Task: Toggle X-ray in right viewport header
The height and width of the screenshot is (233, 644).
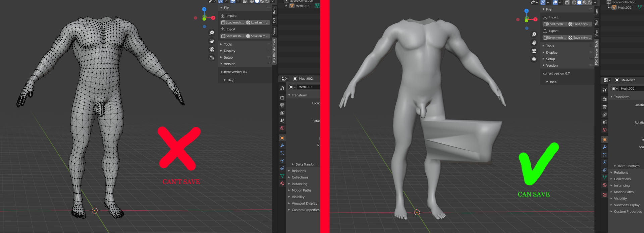Action: 567,2
